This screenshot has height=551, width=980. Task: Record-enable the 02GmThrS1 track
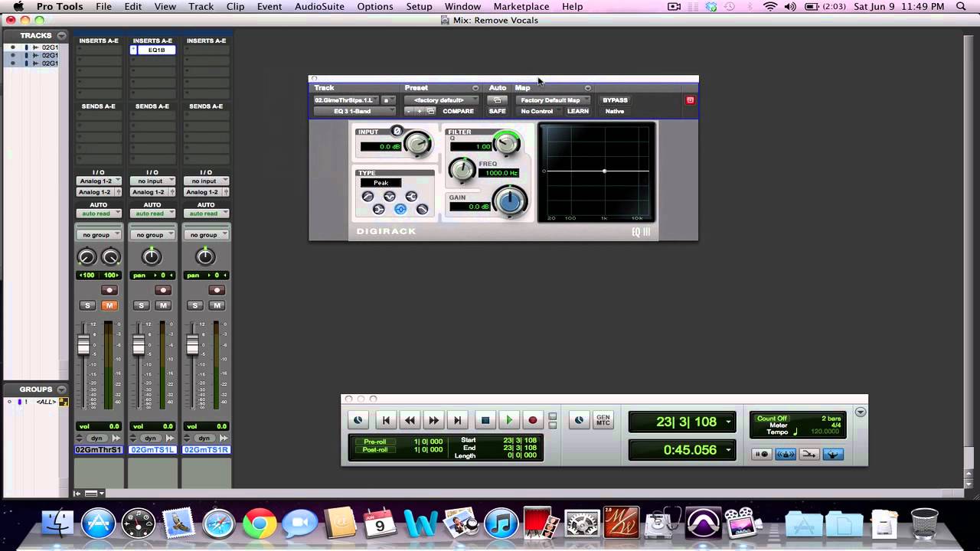(109, 290)
